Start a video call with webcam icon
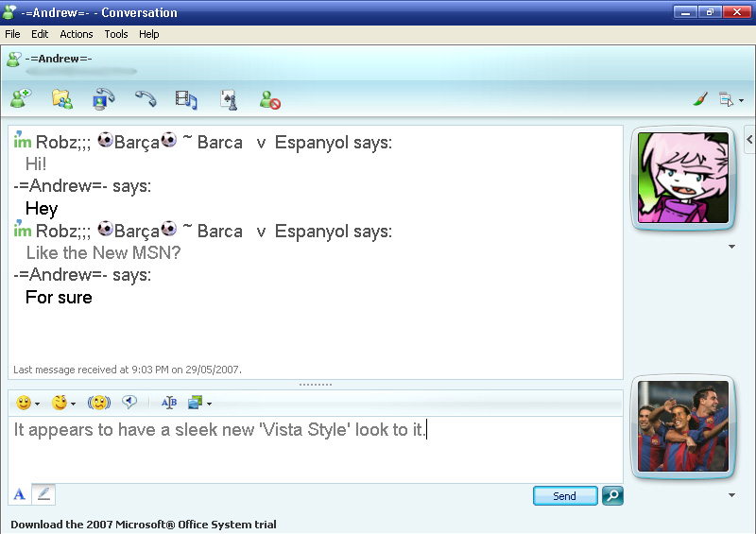Image resolution: width=756 pixels, height=534 pixels. [103, 99]
